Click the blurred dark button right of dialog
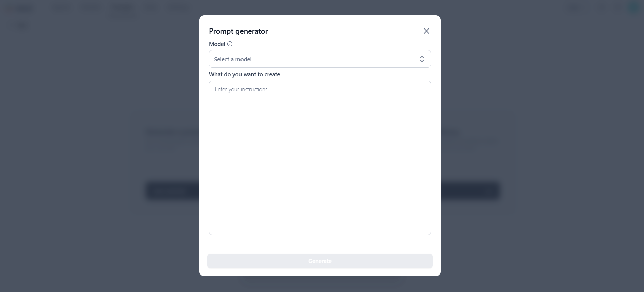Image resolution: width=644 pixels, height=292 pixels. 470,191
